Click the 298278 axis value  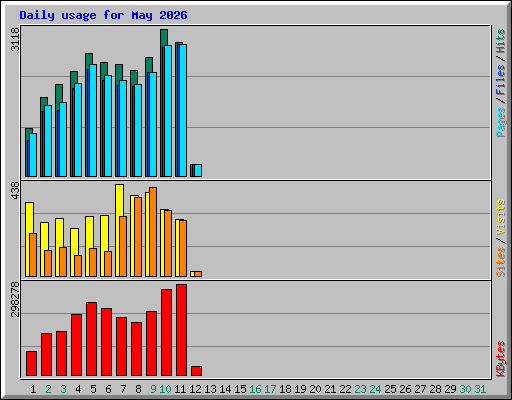tap(15, 299)
